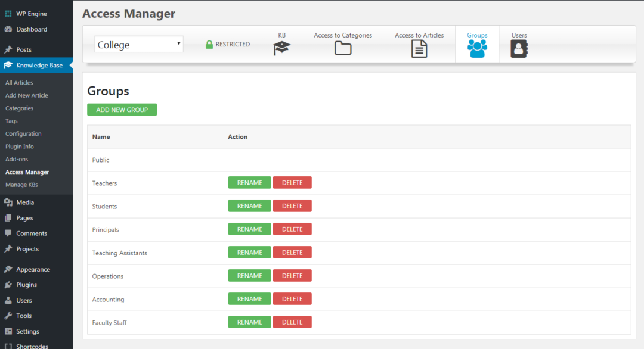Open the Media library icon in the sidebar

[8, 202]
